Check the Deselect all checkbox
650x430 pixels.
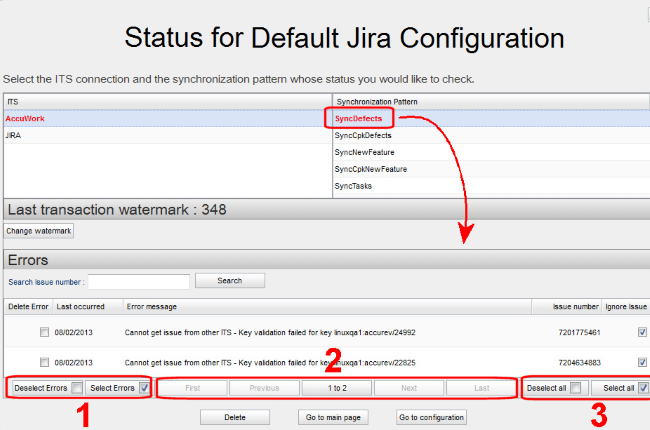[574, 387]
